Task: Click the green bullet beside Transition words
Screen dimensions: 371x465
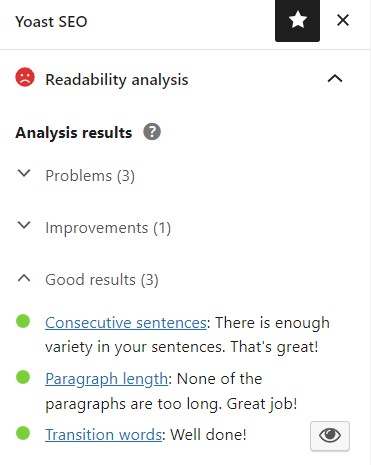Action: [23, 433]
